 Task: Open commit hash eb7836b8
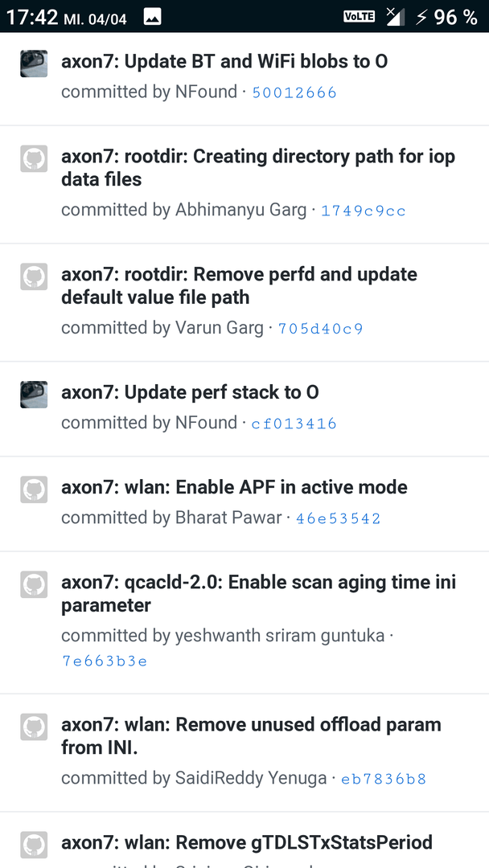(384, 780)
